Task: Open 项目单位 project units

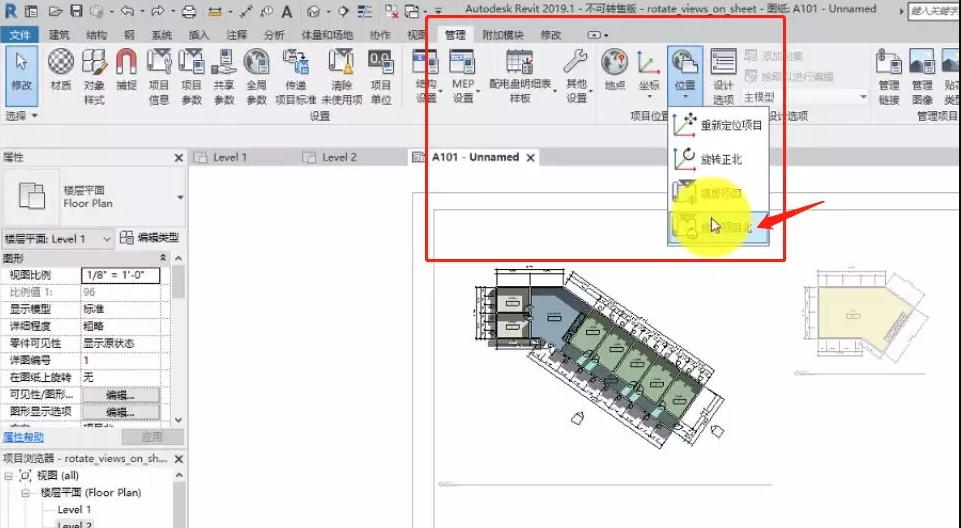Action: [x=381, y=77]
